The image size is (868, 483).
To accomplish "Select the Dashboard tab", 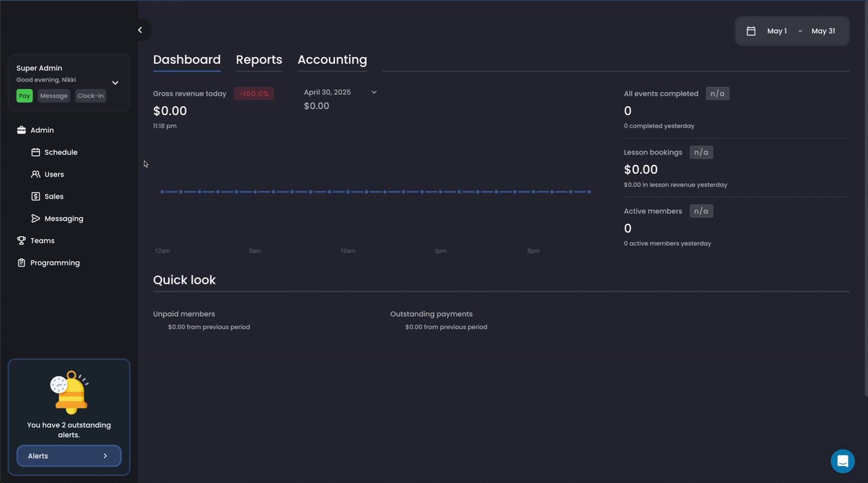I will click(x=186, y=60).
